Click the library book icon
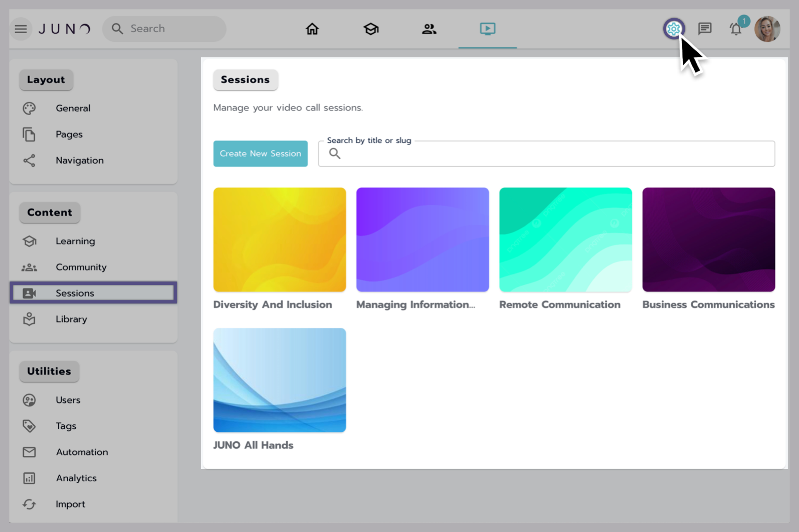 (x=29, y=319)
